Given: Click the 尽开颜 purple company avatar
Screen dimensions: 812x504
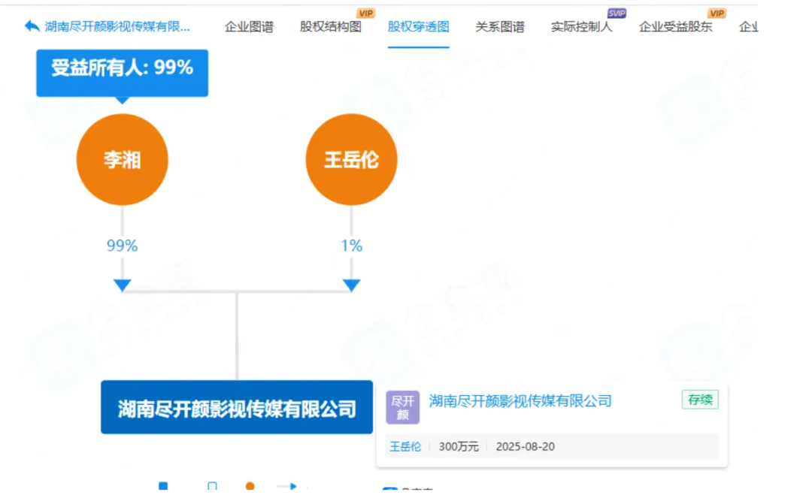Looking at the screenshot, I should 403,405.
